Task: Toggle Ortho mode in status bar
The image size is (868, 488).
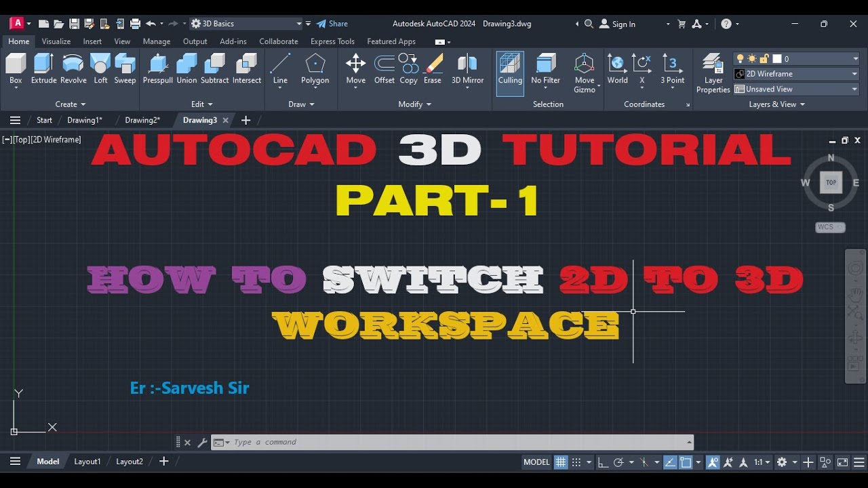Action: coord(602,462)
